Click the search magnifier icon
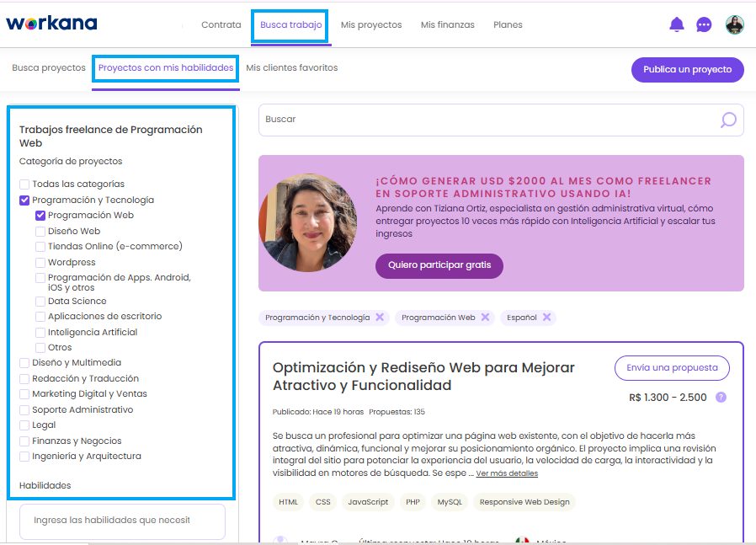This screenshot has height=545, width=756. coord(728,120)
